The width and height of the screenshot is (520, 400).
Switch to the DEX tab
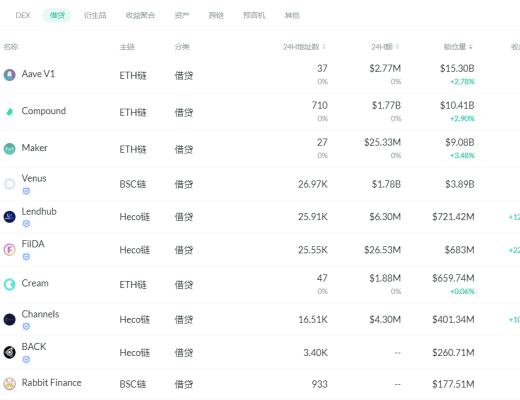pyautogui.click(x=23, y=15)
